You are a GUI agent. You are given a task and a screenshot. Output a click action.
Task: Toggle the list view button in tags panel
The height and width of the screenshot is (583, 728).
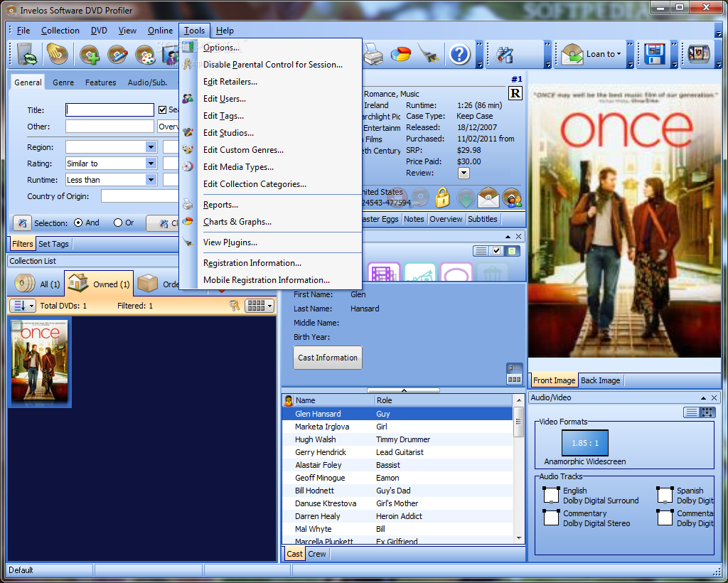point(481,251)
